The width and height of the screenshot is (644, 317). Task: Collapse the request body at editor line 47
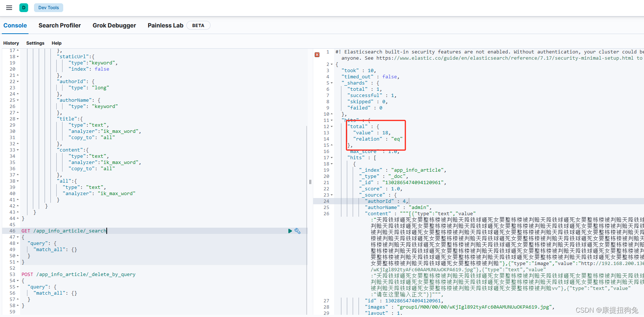[x=18, y=237]
